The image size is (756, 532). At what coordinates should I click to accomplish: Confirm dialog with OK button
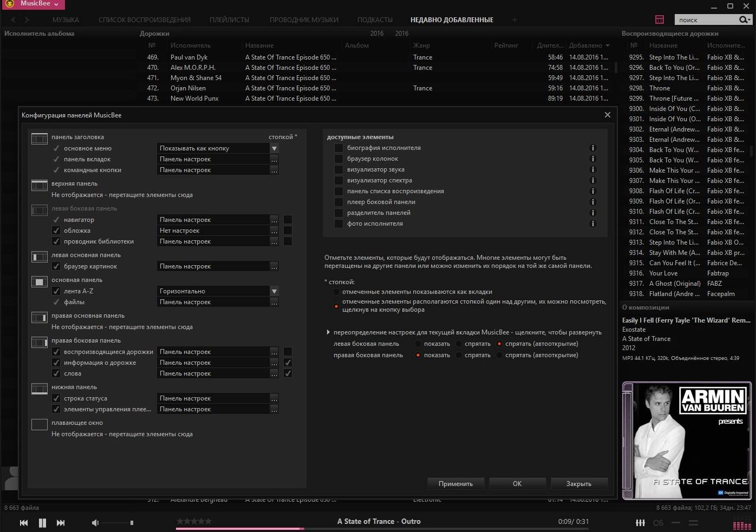click(x=517, y=484)
